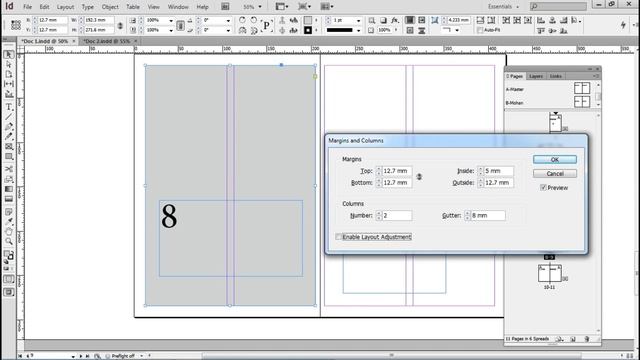This screenshot has width=640, height=360.
Task: Click the Rotate 90° clockwise icon
Action: click(x=242, y=20)
